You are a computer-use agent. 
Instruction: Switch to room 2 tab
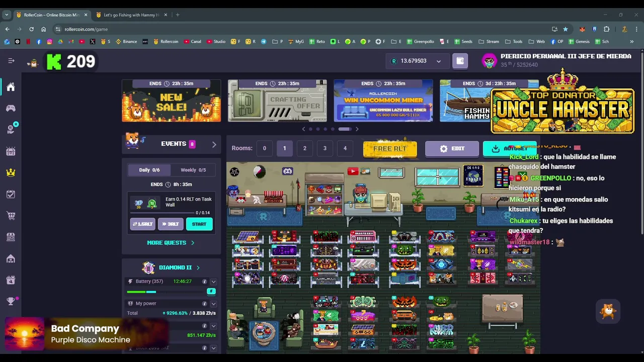coord(304,148)
